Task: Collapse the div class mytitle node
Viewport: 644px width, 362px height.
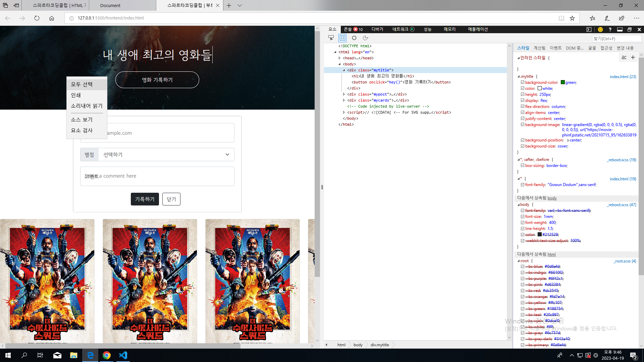Action: click(x=344, y=70)
